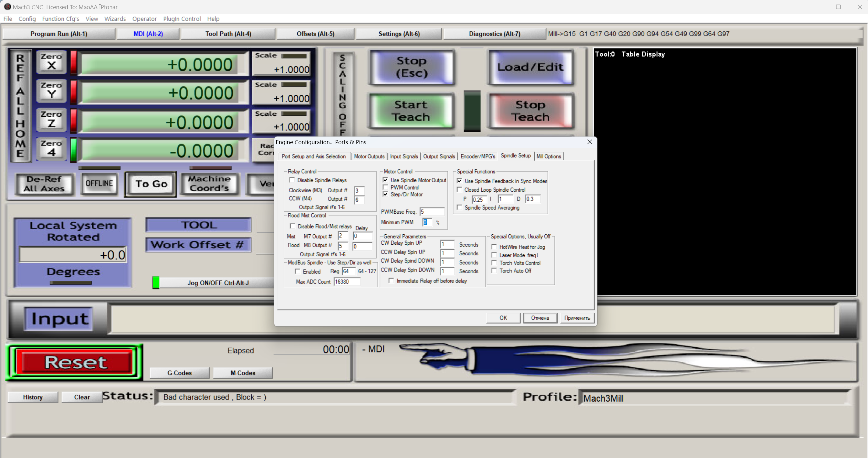Click the G-Codes button

click(179, 373)
